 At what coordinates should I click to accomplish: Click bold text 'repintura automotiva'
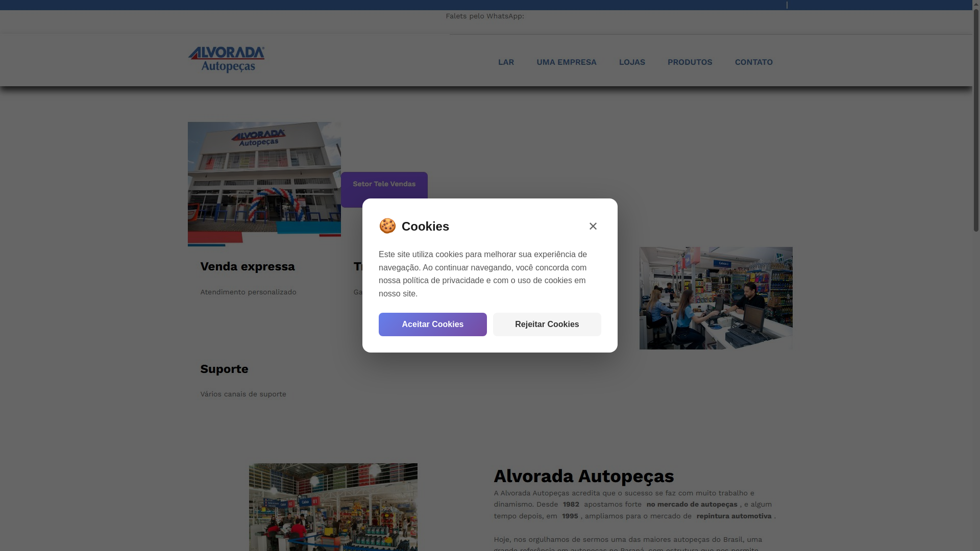(x=733, y=516)
